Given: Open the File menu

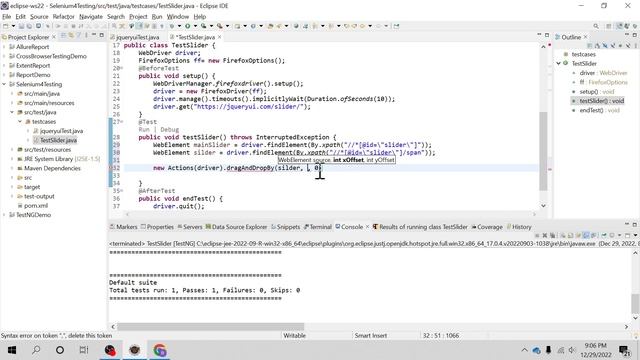Looking at the screenshot, I should click(7, 17).
